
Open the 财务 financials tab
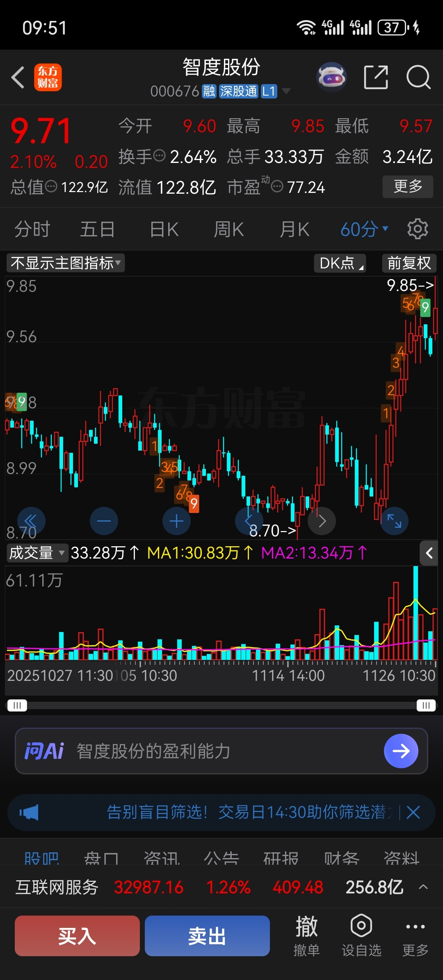pyautogui.click(x=342, y=858)
